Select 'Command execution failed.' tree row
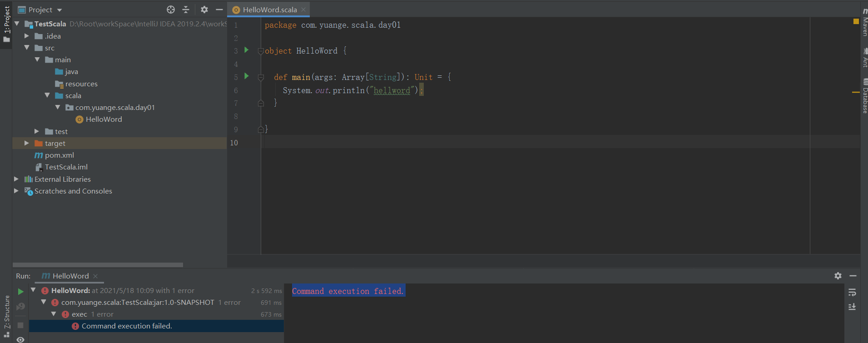The image size is (868, 343). tap(156, 326)
